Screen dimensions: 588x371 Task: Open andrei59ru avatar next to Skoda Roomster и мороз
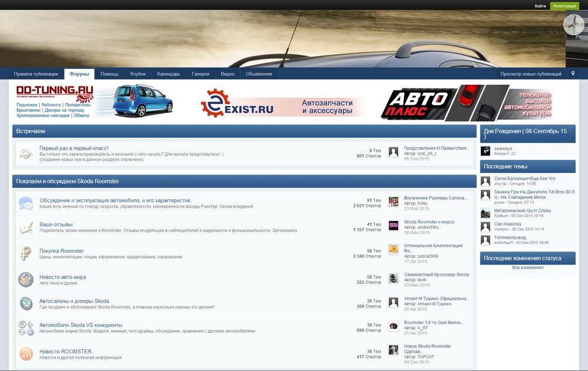tap(393, 225)
